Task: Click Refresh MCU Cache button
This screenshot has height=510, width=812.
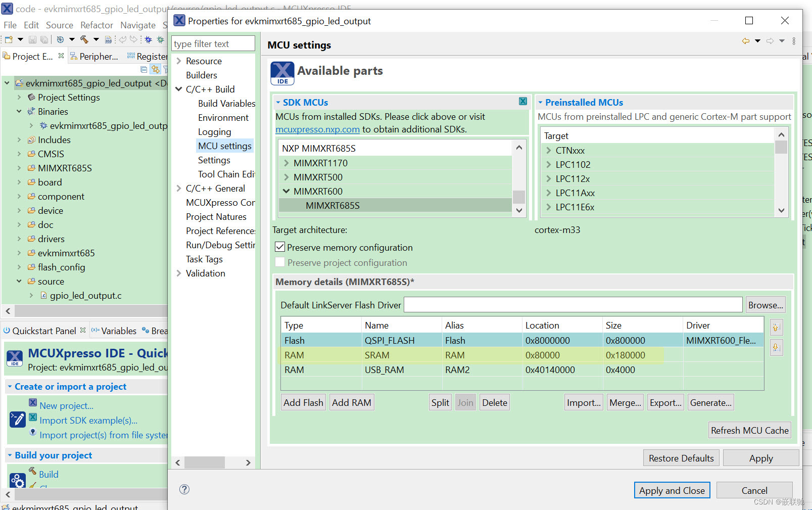Action: click(x=750, y=430)
